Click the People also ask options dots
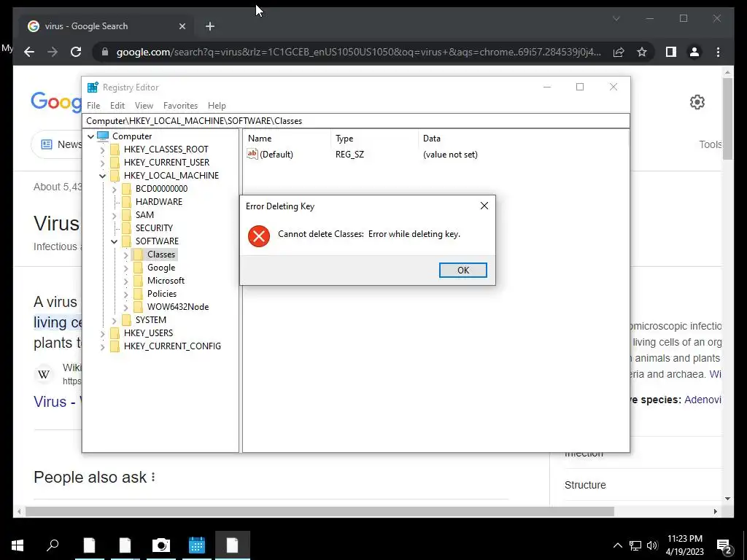The height and width of the screenshot is (560, 747). coord(153,477)
